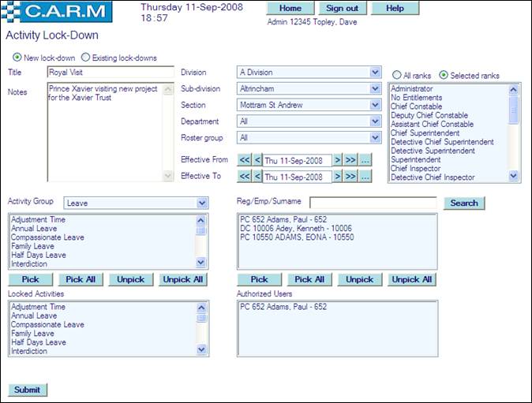Choose the All ranks radio button
The width and height of the screenshot is (532, 403).
click(397, 75)
